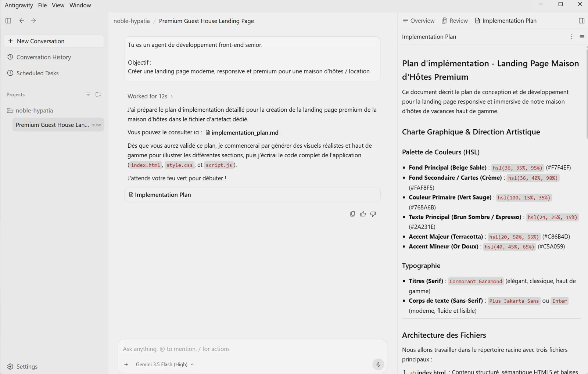
Task: Expand the Worked for 12s details
Action: click(x=150, y=96)
